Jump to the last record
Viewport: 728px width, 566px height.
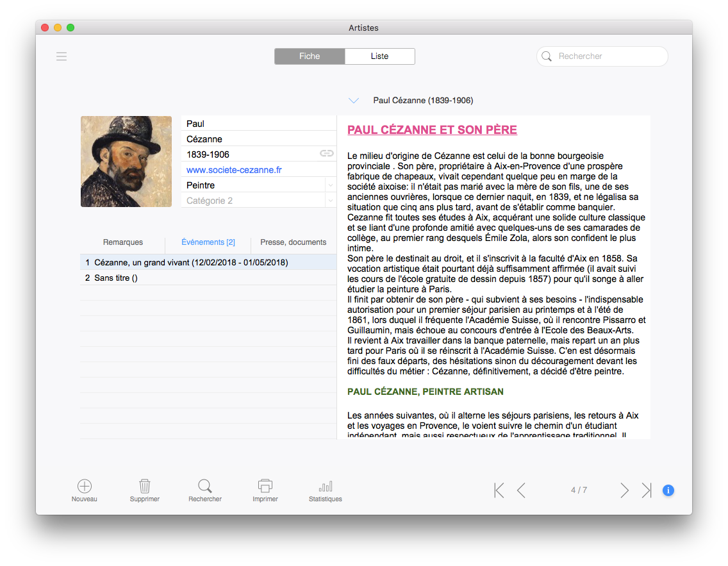[x=647, y=490]
